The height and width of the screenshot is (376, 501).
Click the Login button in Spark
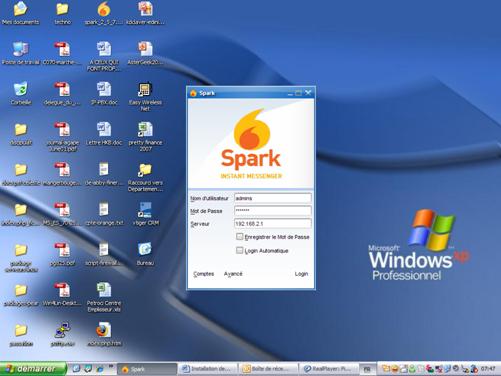point(301,274)
